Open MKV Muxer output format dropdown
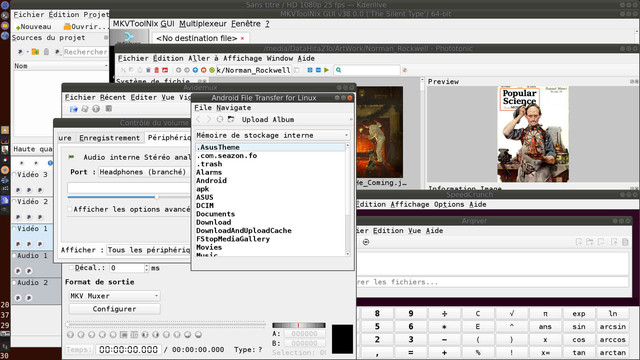 click(114, 296)
